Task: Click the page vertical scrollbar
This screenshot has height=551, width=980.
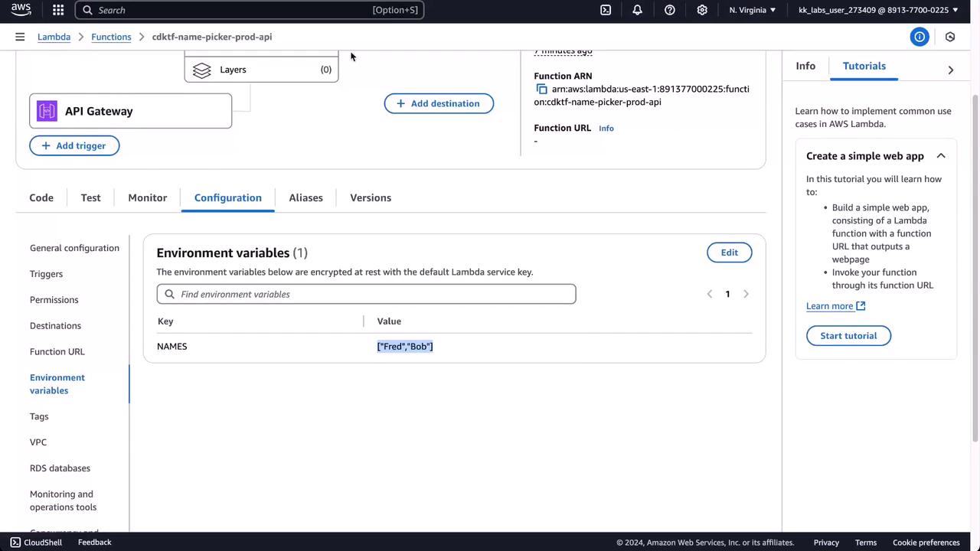Action: click(975, 268)
